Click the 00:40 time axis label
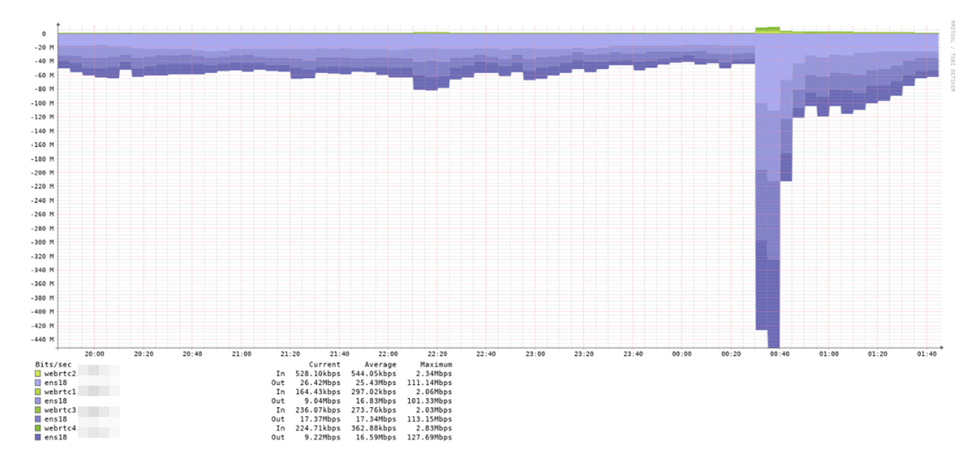This screenshot has width=980, height=466. point(780,354)
